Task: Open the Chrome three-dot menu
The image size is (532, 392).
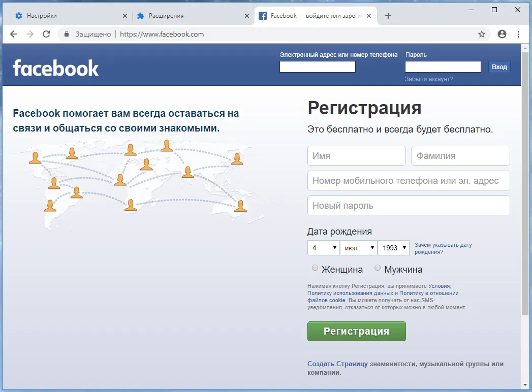Action: point(518,34)
